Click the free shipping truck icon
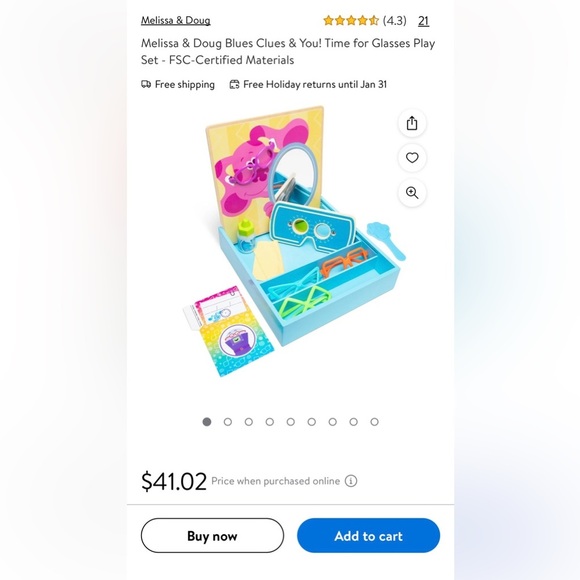This screenshot has height=580, width=580. [x=146, y=84]
